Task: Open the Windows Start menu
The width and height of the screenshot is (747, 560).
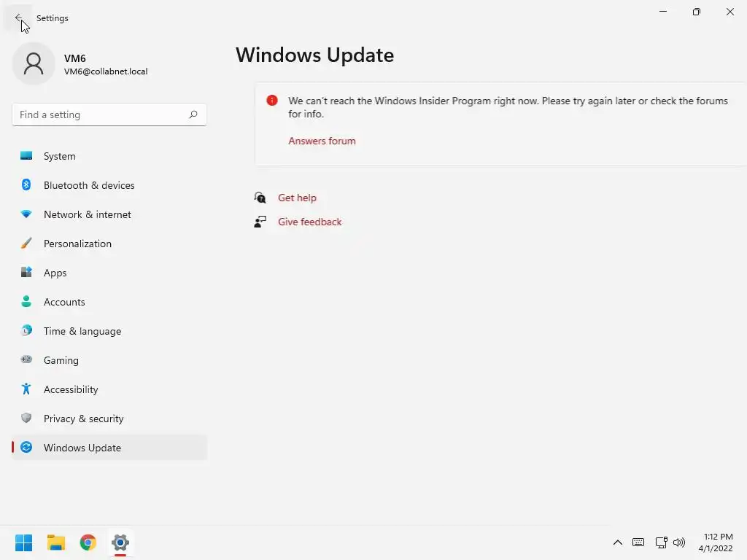Action: pos(23,542)
